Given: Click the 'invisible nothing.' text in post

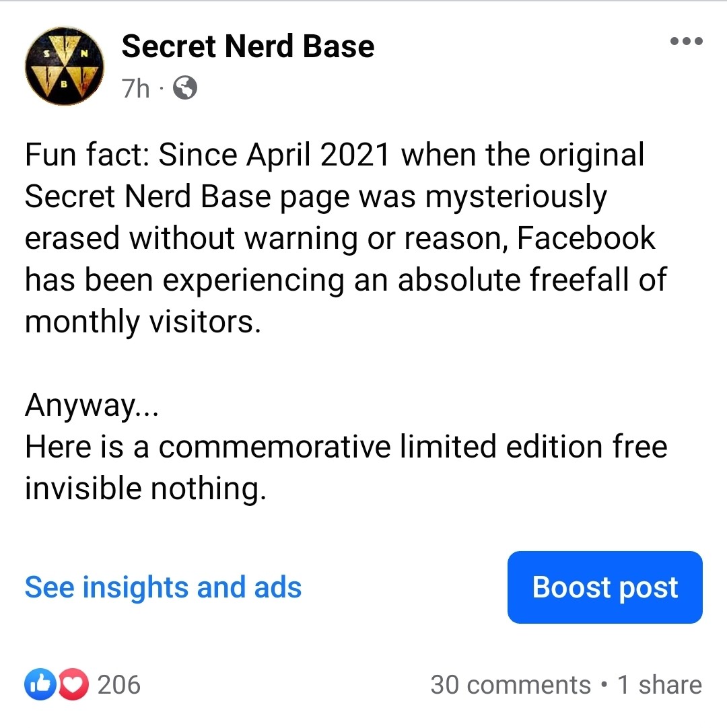Looking at the screenshot, I should [145, 488].
